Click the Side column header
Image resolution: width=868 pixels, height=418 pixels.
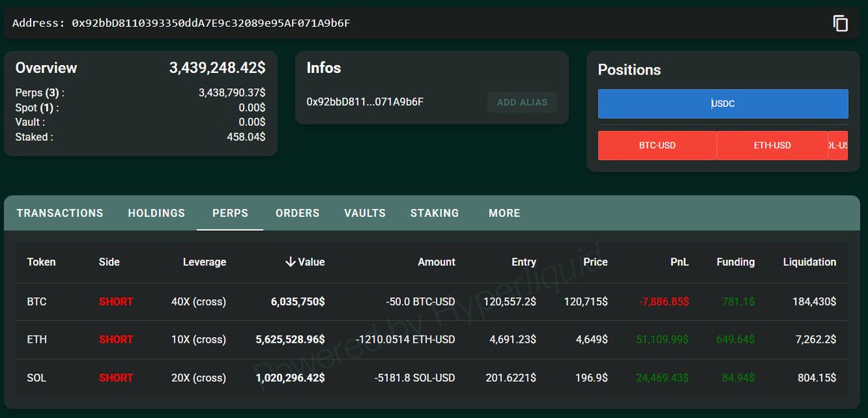point(109,262)
